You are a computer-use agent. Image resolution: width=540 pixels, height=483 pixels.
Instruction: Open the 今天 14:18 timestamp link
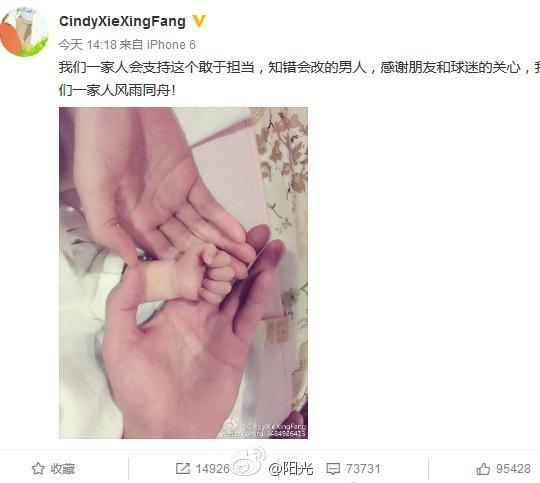coord(87,44)
